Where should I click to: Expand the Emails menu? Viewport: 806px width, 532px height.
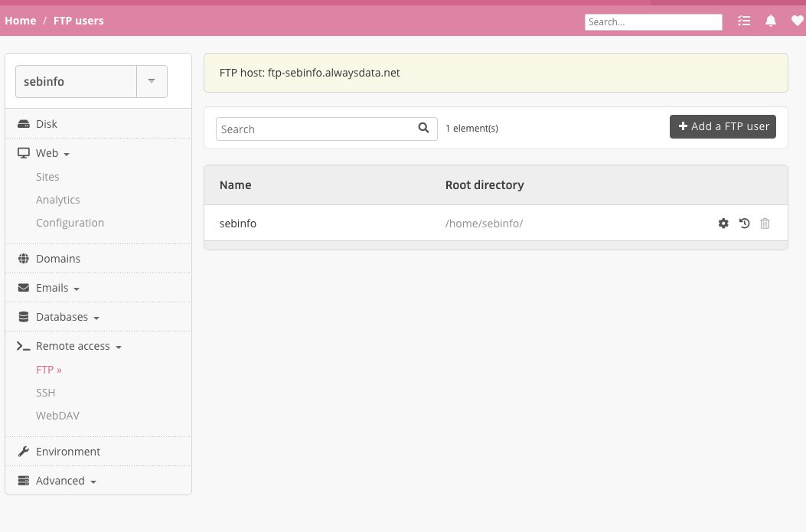tap(57, 288)
